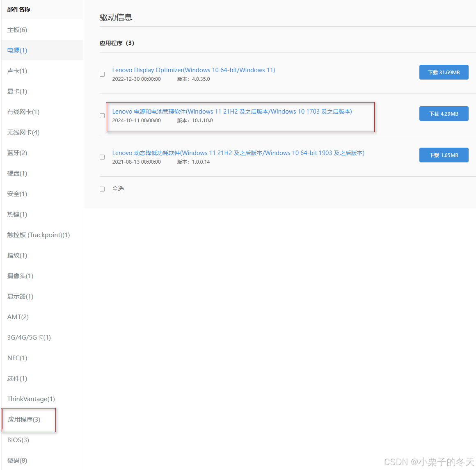Viewport: 476px width, 470px height.
Task: Open the 微码(8) category
Action: [17, 460]
